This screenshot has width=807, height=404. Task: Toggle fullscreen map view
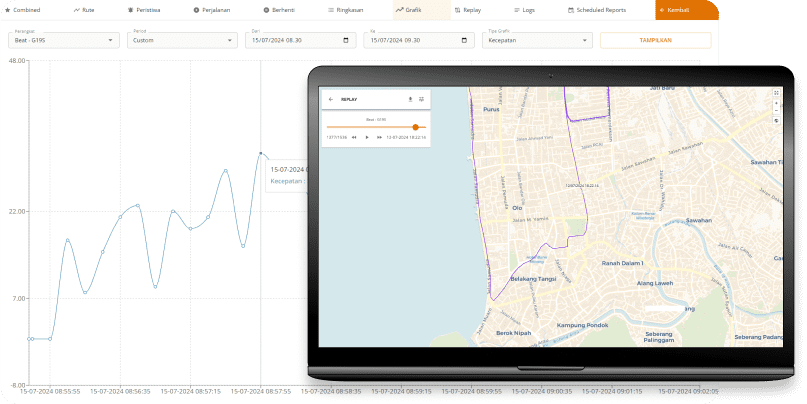tap(777, 93)
